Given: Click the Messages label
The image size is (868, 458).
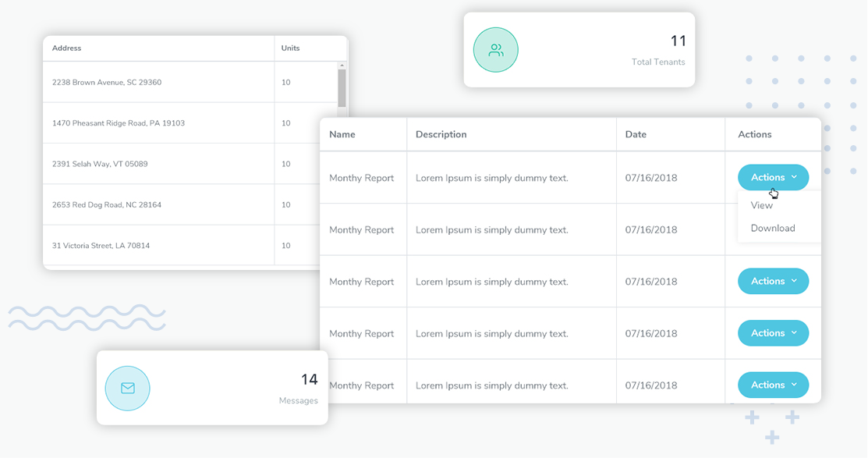Looking at the screenshot, I should point(299,400).
